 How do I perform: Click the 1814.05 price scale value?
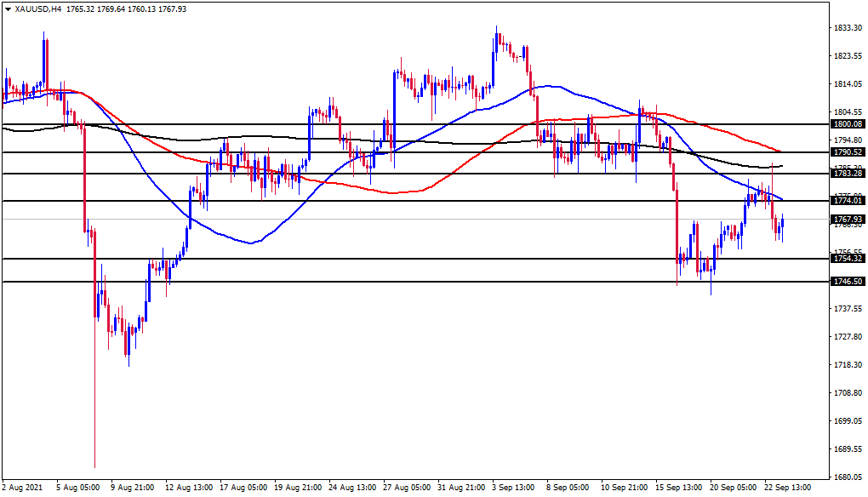(848, 84)
